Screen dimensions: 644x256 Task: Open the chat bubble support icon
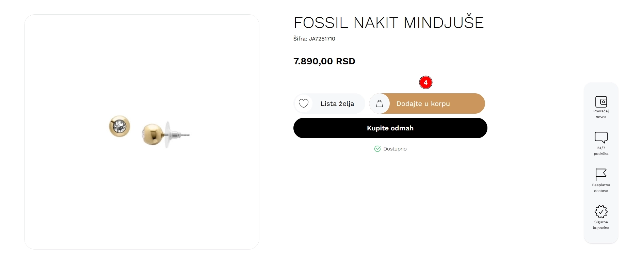(x=601, y=138)
